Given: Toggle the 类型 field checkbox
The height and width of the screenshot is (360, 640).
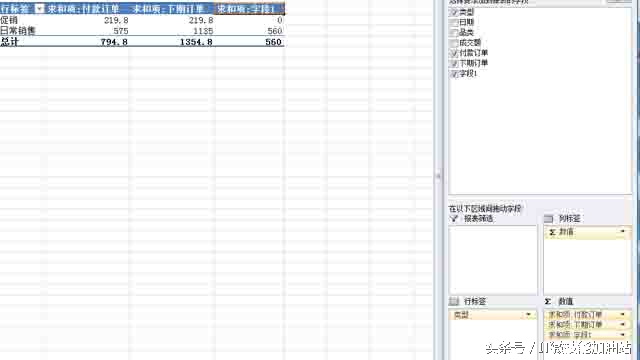Looking at the screenshot, I should click(453, 12).
